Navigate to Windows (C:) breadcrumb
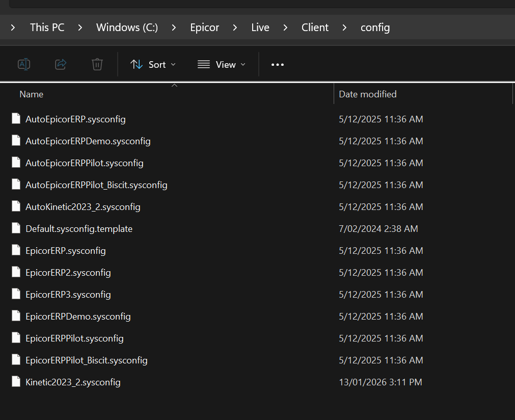 (127, 28)
